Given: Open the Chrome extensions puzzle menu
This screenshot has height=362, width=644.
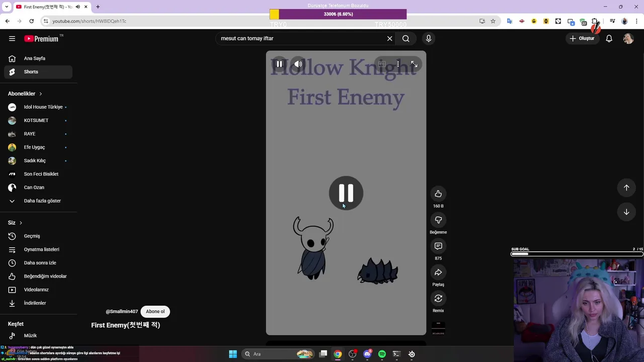Looking at the screenshot, I should (x=595, y=21).
